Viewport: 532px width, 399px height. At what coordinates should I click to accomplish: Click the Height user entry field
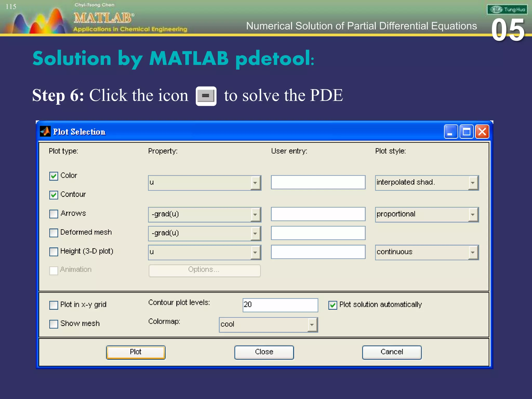click(318, 252)
